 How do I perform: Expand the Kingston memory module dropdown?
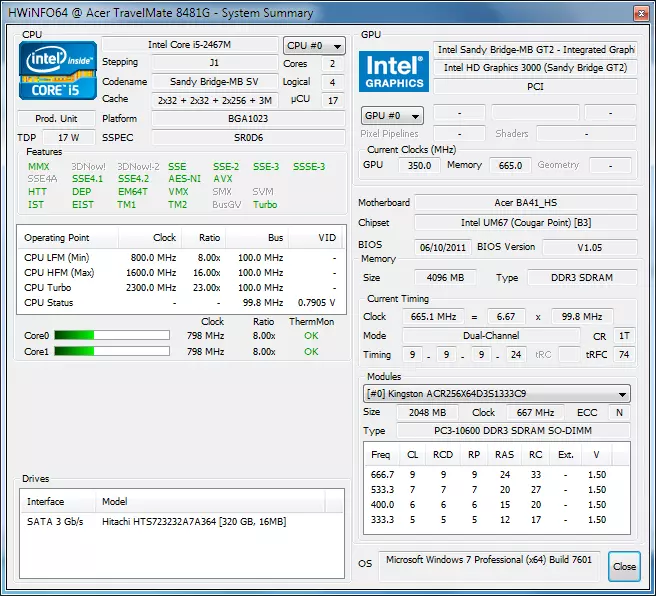coord(497,394)
